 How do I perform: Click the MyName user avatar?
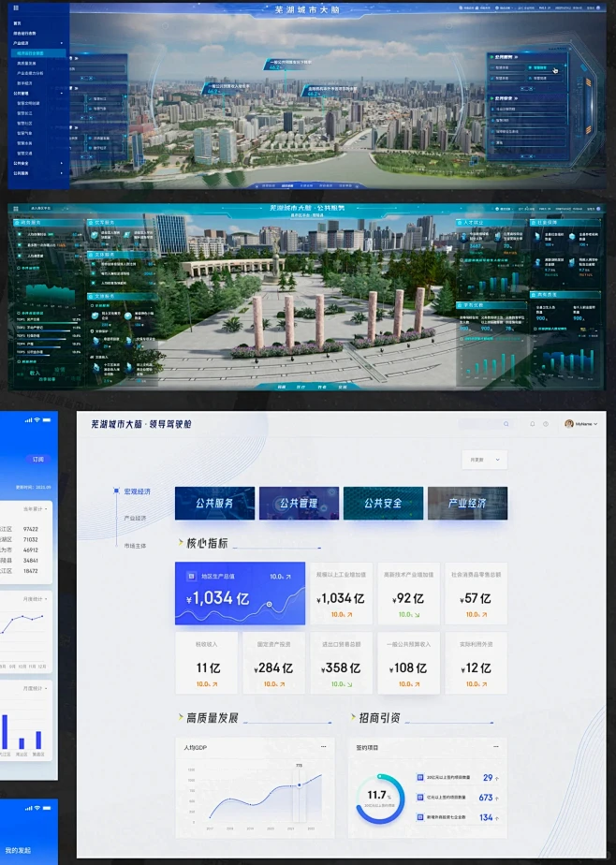pos(569,424)
